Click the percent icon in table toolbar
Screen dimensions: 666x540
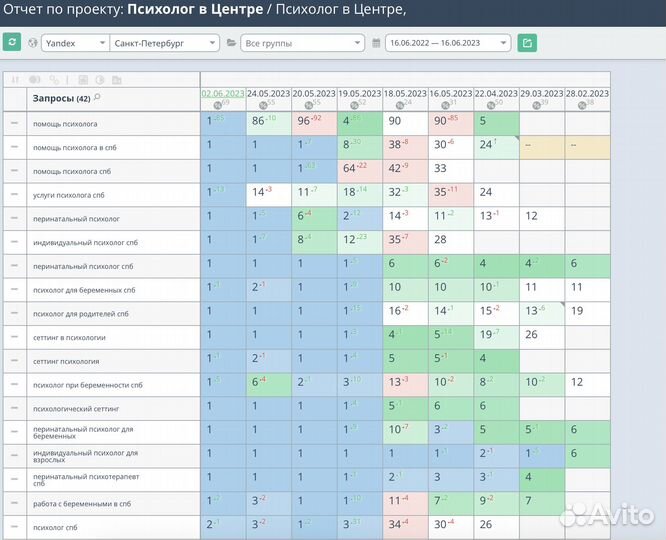pyautogui.click(x=52, y=79)
